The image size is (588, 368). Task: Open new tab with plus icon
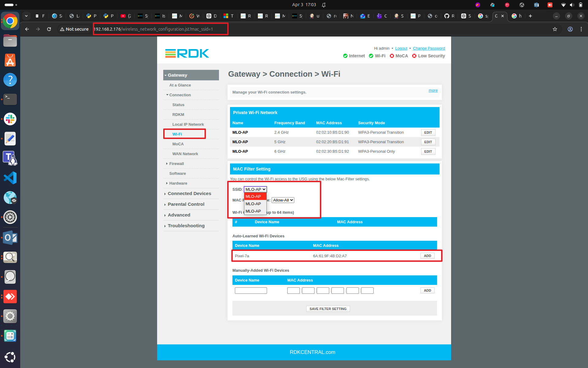pyautogui.click(x=530, y=16)
